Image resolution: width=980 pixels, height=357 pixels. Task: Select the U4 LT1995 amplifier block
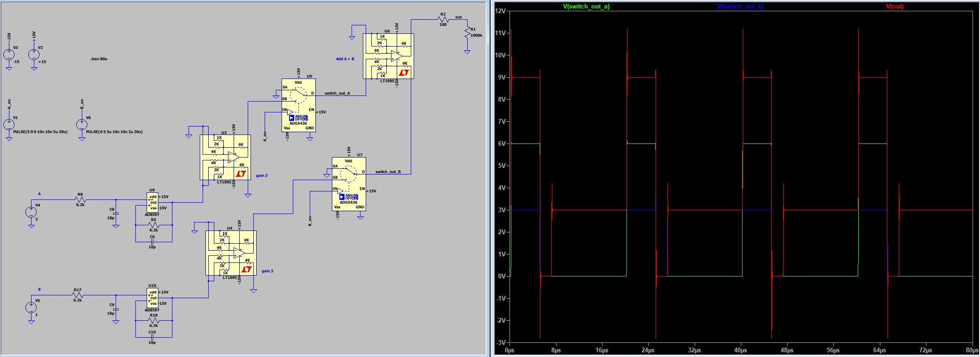tap(231, 253)
